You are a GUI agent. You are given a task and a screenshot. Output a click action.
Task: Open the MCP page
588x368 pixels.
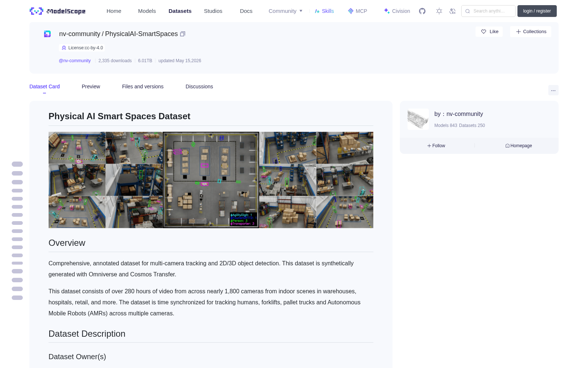point(358,11)
